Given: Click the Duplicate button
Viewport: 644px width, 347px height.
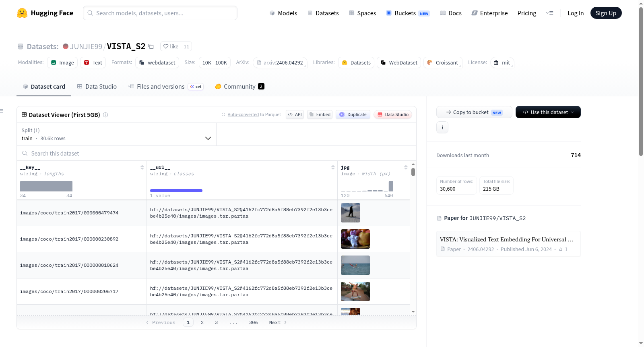Looking at the screenshot, I should coord(353,114).
